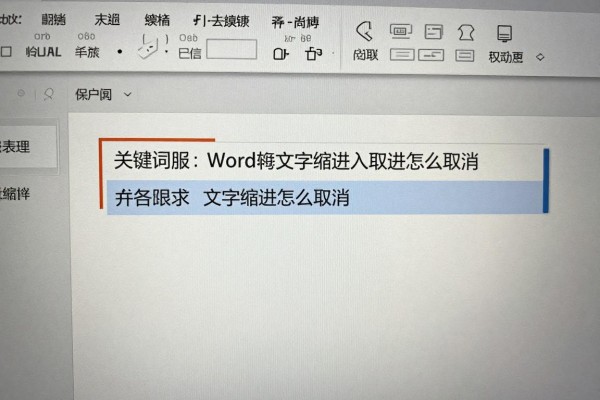600x400 pixels.
Task: Click the small circular icon left of 保户阋
Action: [21, 93]
